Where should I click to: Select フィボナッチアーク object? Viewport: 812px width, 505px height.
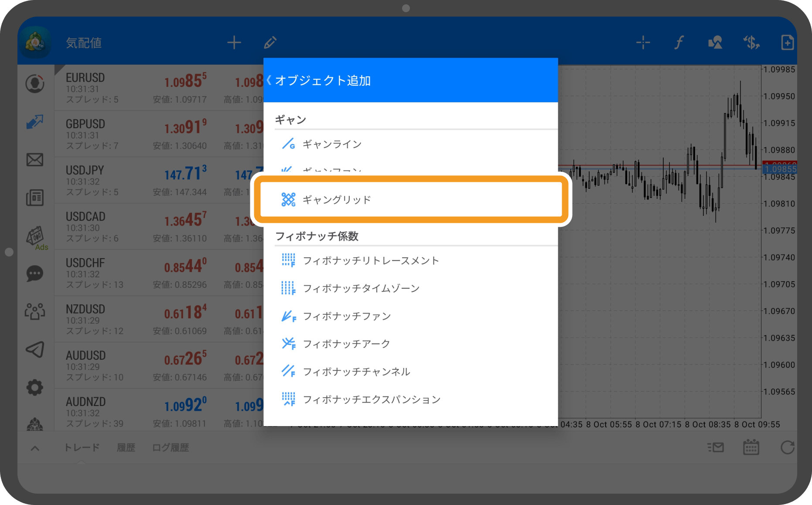[346, 344]
